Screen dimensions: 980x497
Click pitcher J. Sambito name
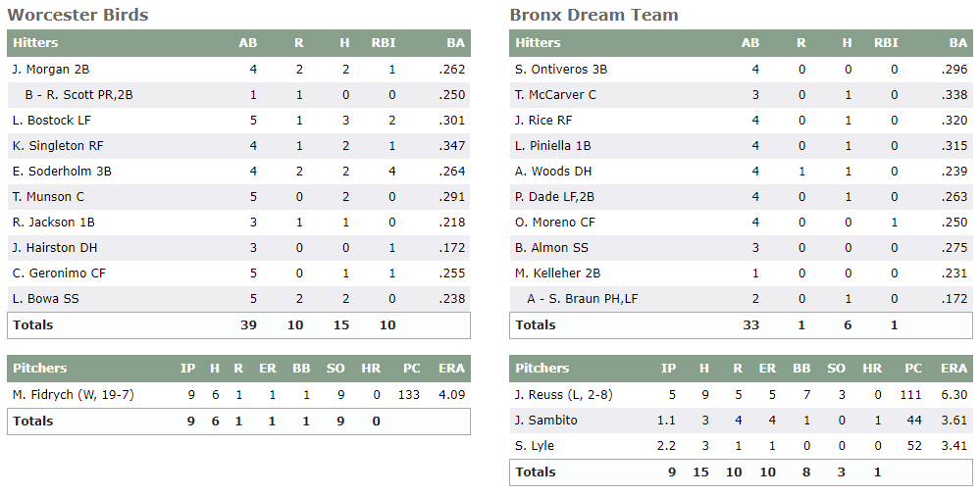546,421
